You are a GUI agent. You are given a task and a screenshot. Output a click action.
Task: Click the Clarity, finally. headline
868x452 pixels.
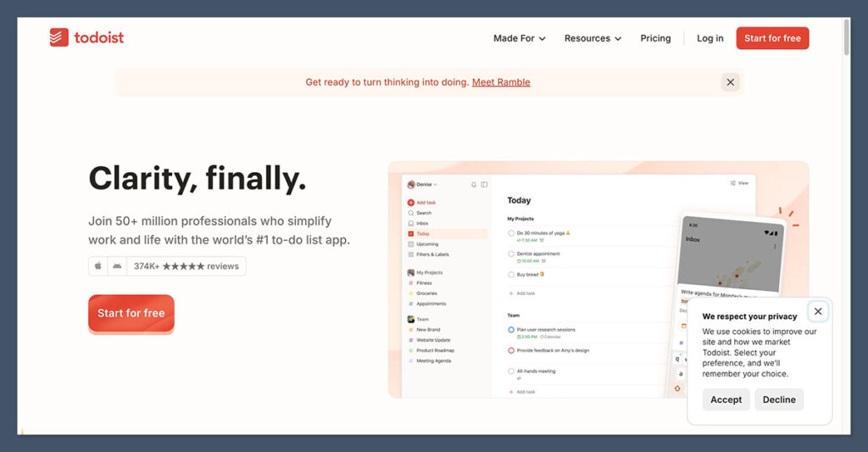tap(197, 178)
